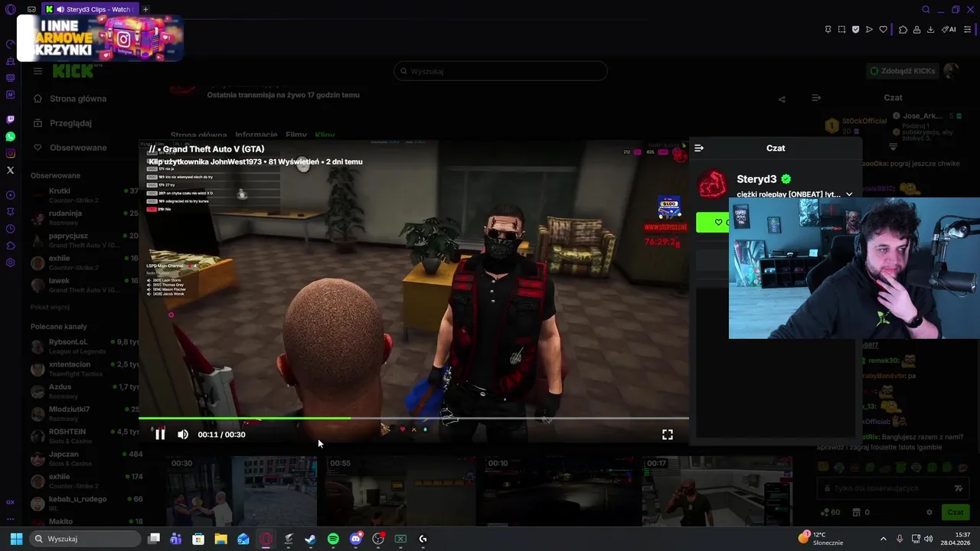This screenshot has height=551, width=980.
Task: Open the user profile avatar menu
Action: (951, 71)
